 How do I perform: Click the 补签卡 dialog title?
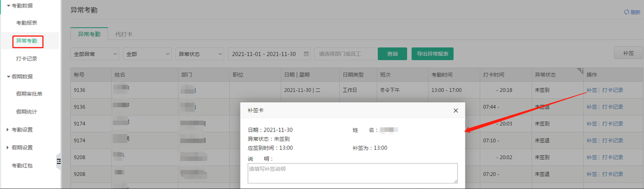(256, 110)
